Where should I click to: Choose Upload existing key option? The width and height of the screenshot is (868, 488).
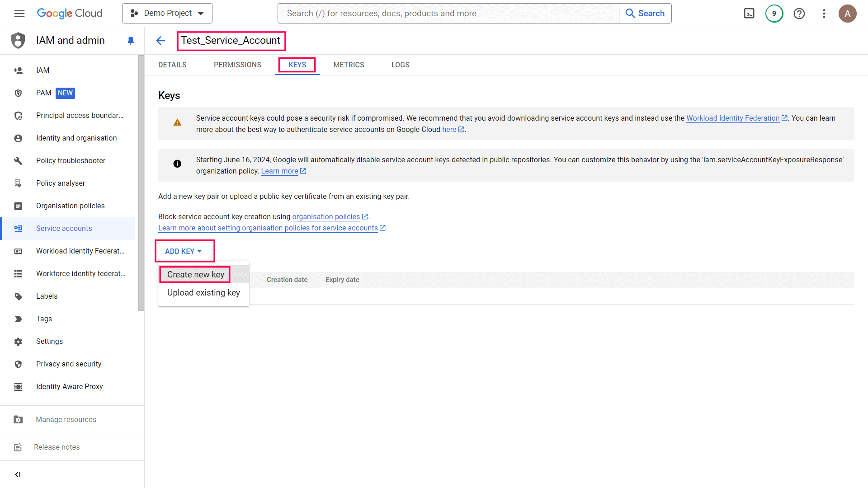coord(203,293)
